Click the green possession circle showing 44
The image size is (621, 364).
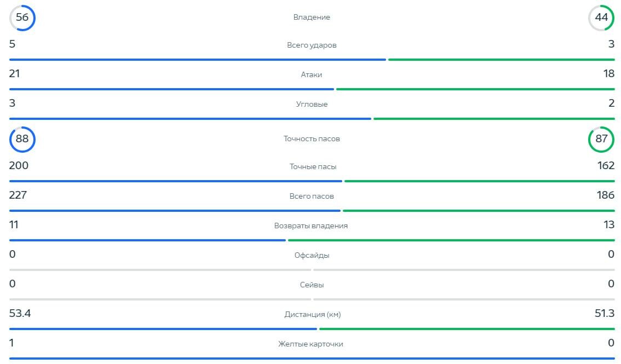[601, 18]
